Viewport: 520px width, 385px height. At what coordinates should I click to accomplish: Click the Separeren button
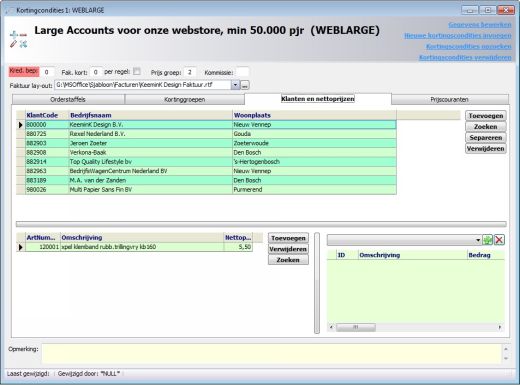pyautogui.click(x=486, y=138)
